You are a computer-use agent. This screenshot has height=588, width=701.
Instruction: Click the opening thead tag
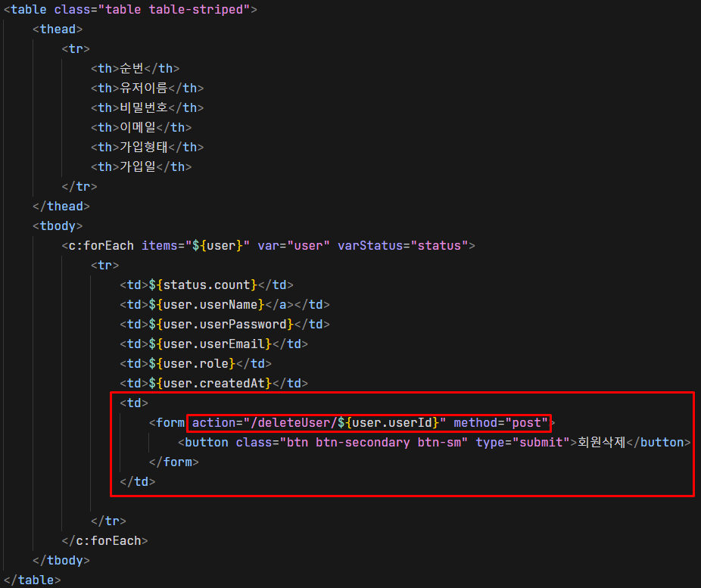58,29
